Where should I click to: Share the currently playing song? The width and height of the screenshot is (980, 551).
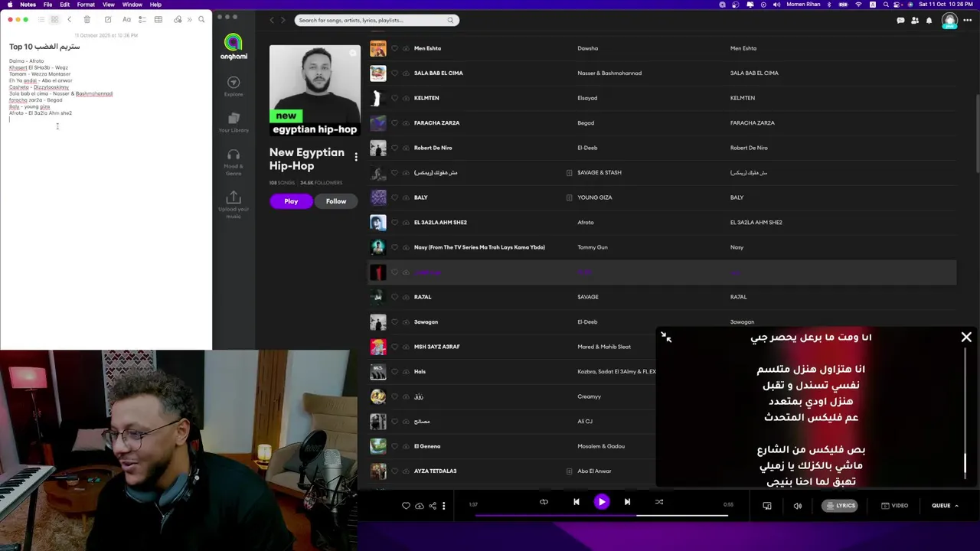(433, 506)
